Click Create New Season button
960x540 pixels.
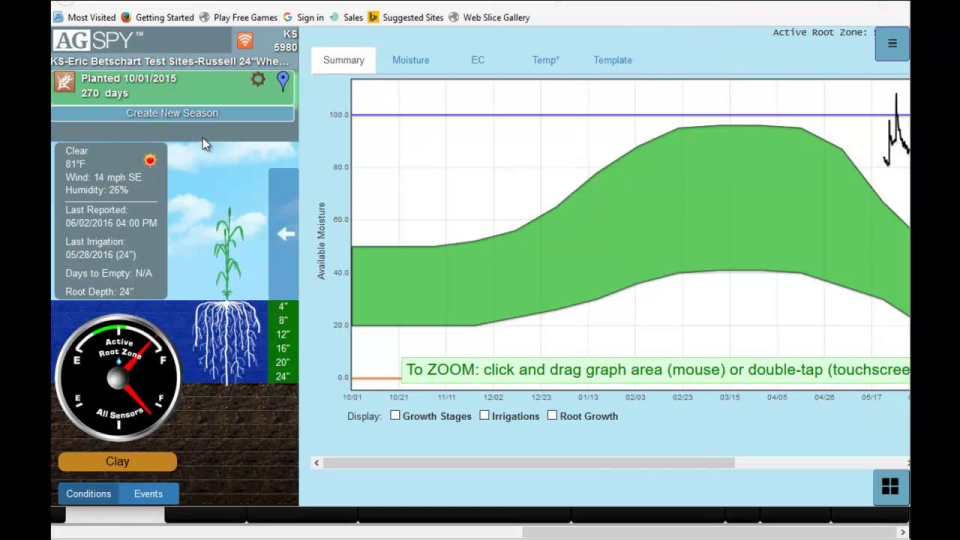click(172, 113)
